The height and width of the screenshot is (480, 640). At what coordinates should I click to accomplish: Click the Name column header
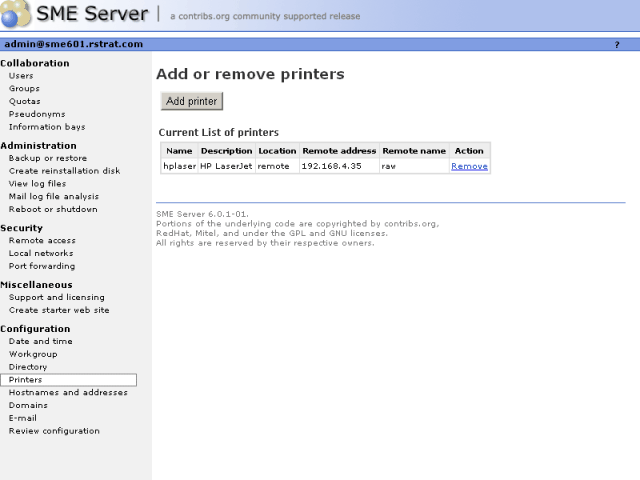pyautogui.click(x=179, y=151)
